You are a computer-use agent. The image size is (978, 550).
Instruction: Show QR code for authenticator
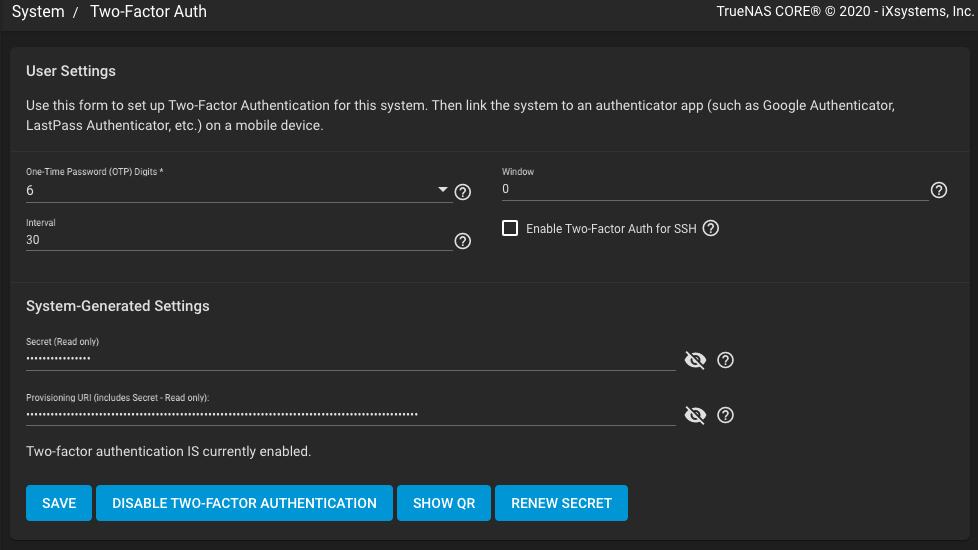click(444, 503)
